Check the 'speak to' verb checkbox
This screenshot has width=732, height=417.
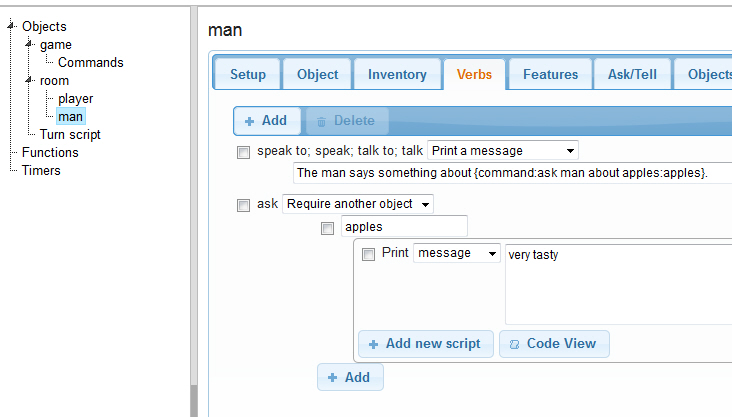coord(243,153)
